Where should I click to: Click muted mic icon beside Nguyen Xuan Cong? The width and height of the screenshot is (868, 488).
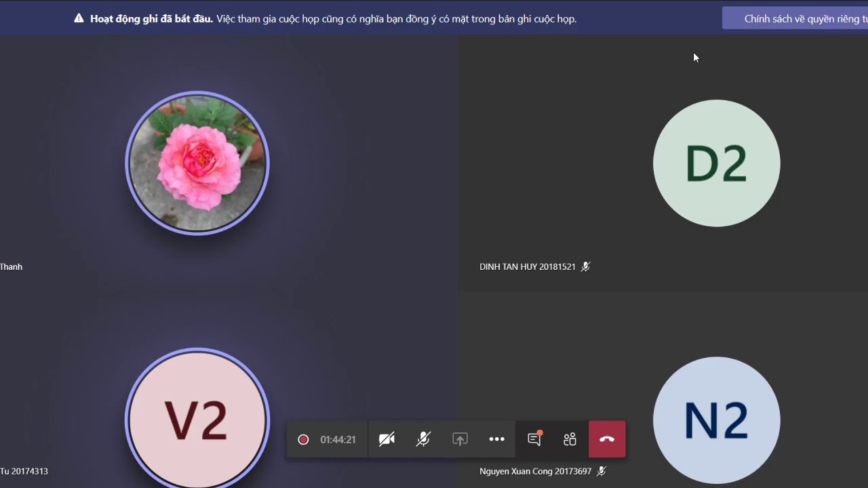point(601,471)
